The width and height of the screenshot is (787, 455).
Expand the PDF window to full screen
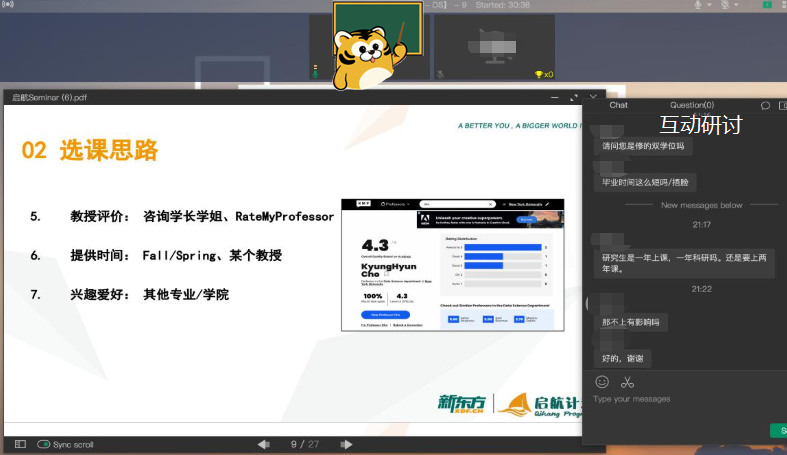click(574, 97)
